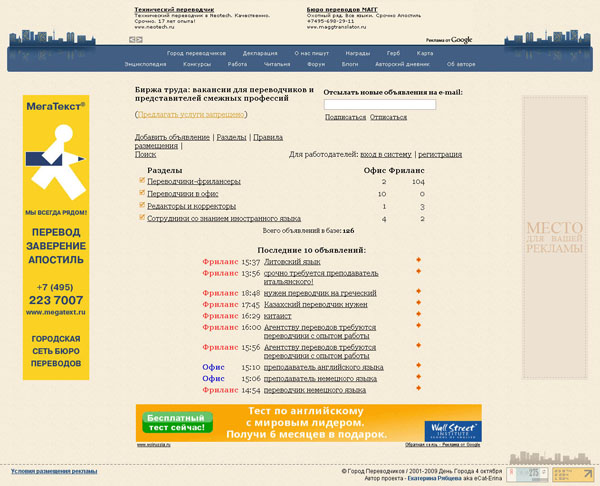
Task: Click the МегаТекст yellow banner
Action: (x=56, y=237)
